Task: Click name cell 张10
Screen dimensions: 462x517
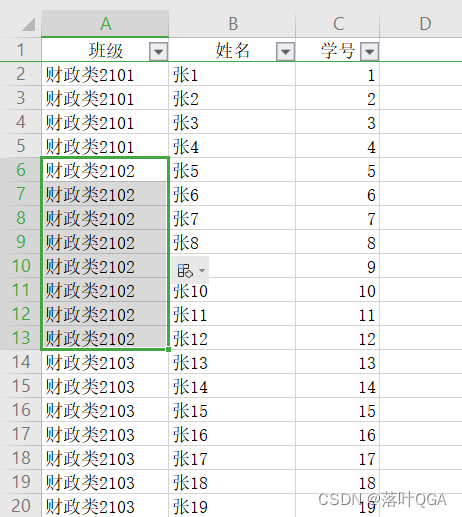Action: click(232, 290)
